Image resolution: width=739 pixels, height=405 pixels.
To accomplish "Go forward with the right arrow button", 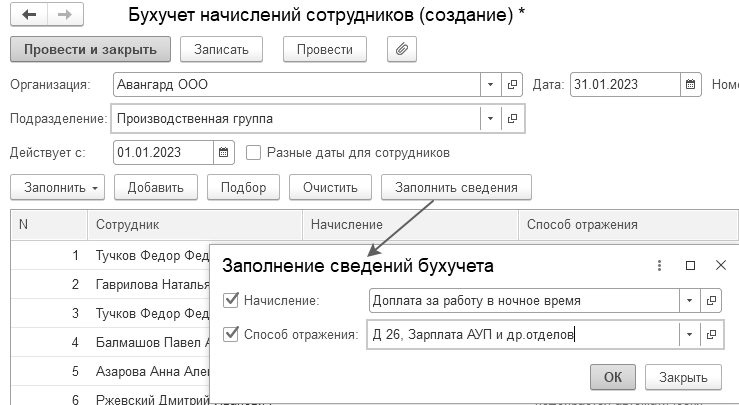I will tap(65, 14).
